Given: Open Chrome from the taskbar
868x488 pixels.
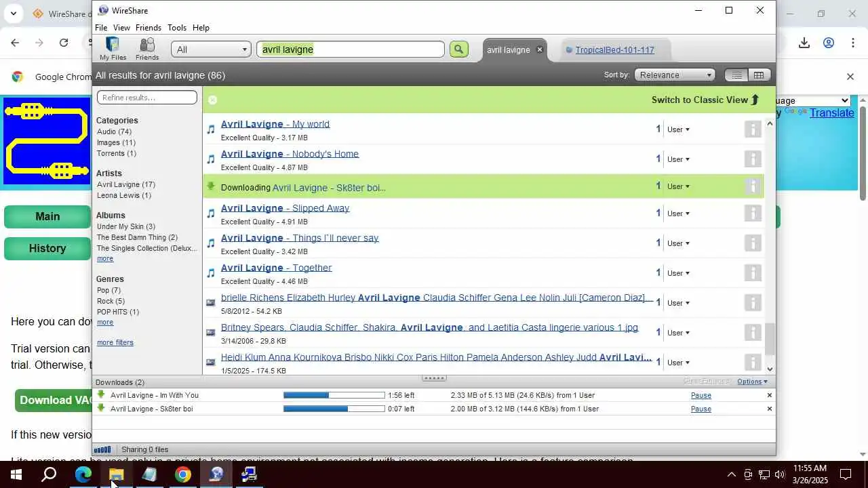Looking at the screenshot, I should pyautogui.click(x=183, y=474).
